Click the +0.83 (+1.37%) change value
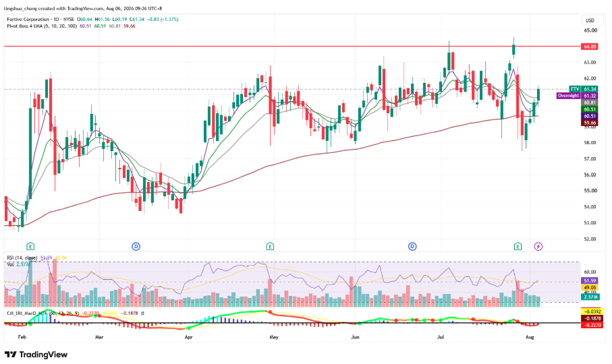 click(163, 19)
